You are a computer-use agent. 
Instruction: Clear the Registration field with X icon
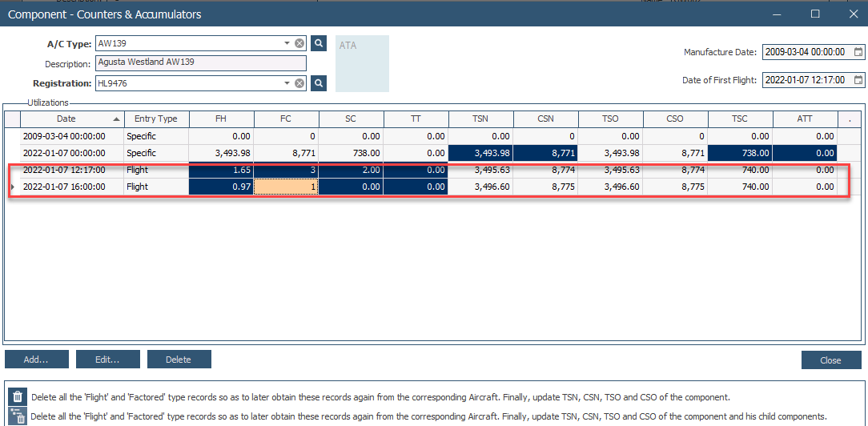(x=299, y=82)
